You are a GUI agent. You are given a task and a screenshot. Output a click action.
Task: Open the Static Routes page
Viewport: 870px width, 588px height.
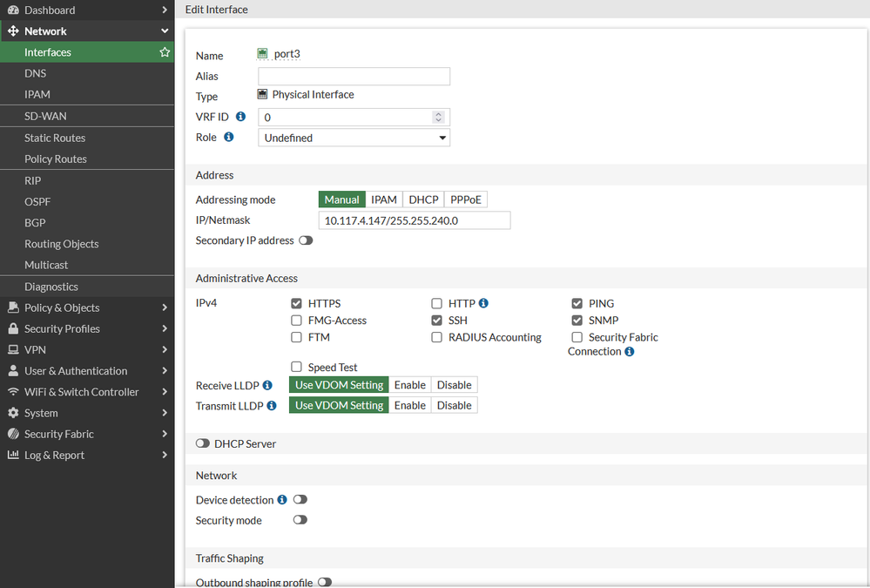(55, 138)
